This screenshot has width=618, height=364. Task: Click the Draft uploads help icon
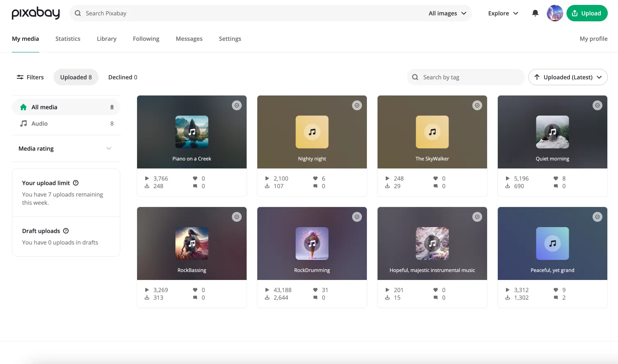tap(66, 231)
